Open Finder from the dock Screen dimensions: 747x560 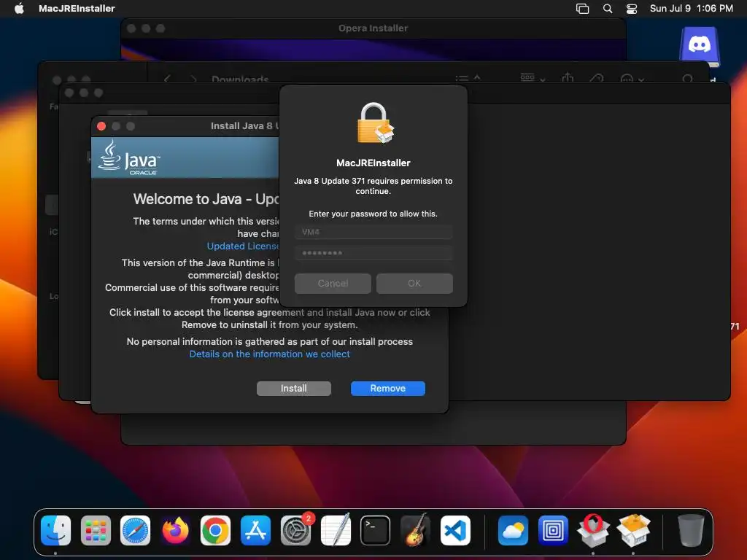click(55, 530)
